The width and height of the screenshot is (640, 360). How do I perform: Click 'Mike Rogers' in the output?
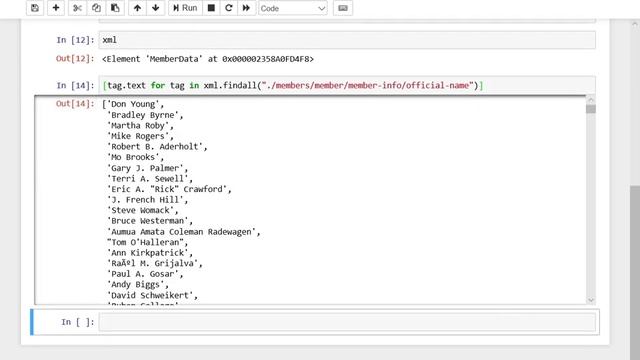(x=138, y=136)
